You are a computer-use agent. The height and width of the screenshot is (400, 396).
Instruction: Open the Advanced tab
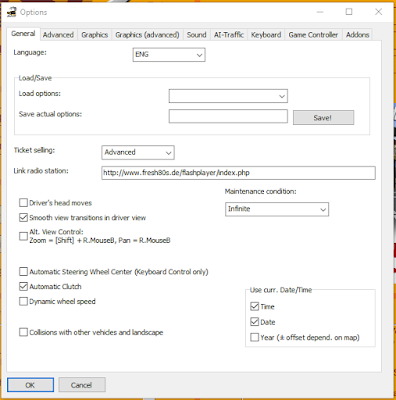[x=58, y=35]
